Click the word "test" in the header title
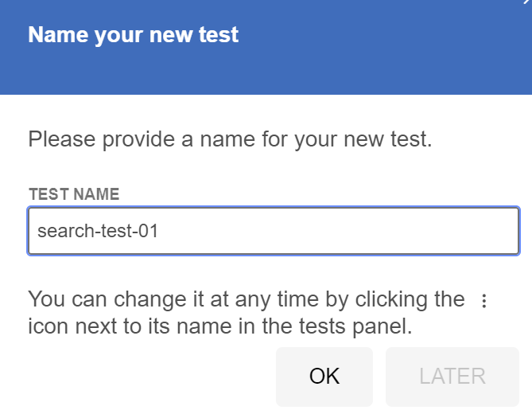Image resolution: width=532 pixels, height=410 pixels. pyautogui.click(x=219, y=35)
